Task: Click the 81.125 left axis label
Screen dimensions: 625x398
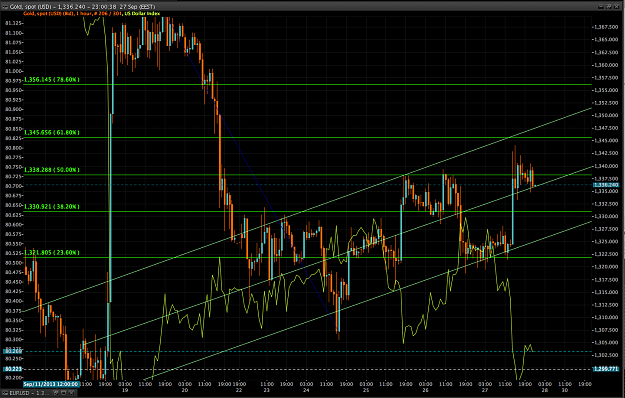Action: coord(14,23)
